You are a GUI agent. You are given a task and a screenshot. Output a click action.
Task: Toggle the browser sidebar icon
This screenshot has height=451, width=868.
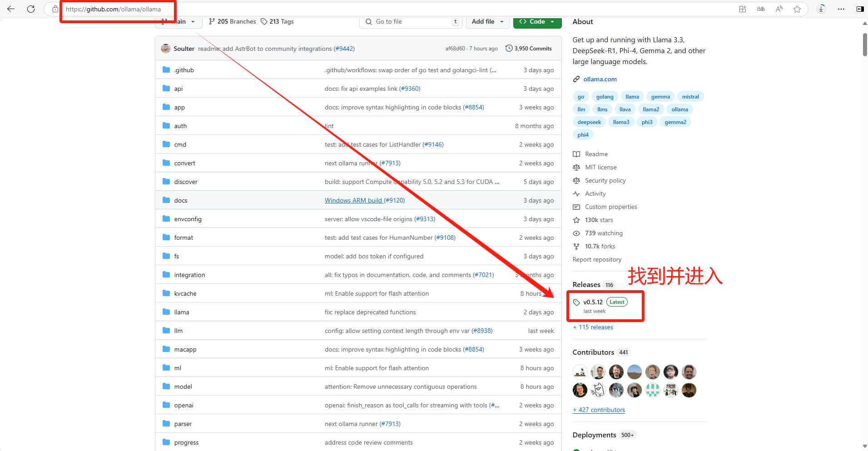point(860,9)
